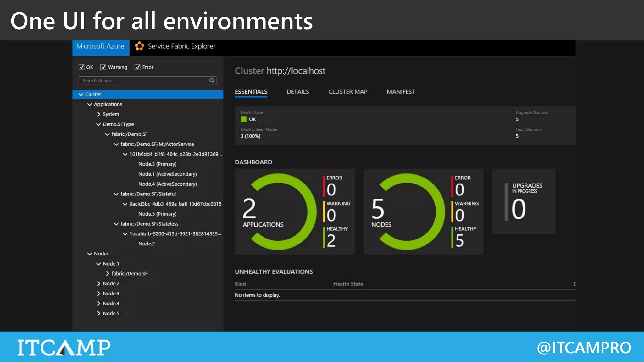Expand the Node.3 tree chevron
The width and height of the screenshot is (644, 362).
click(99, 293)
